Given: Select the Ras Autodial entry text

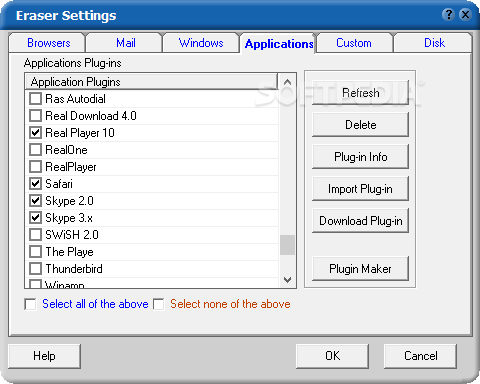Looking at the screenshot, I should click(75, 99).
